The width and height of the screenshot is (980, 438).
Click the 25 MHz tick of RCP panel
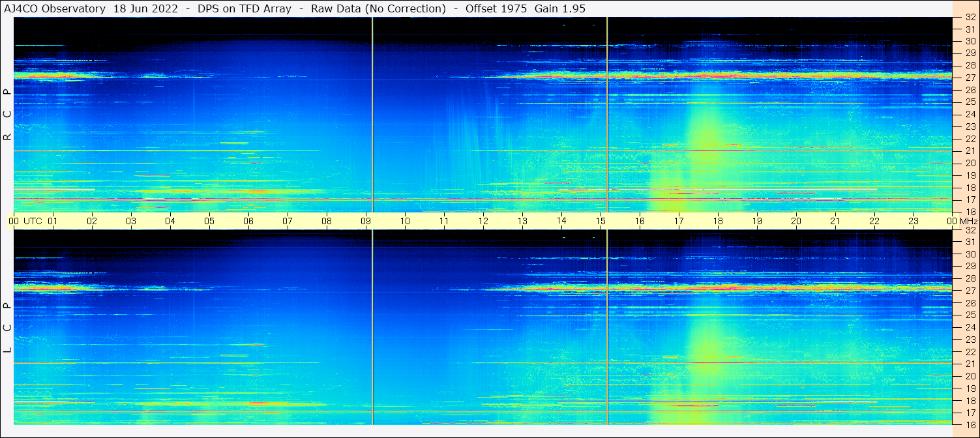[x=970, y=102]
